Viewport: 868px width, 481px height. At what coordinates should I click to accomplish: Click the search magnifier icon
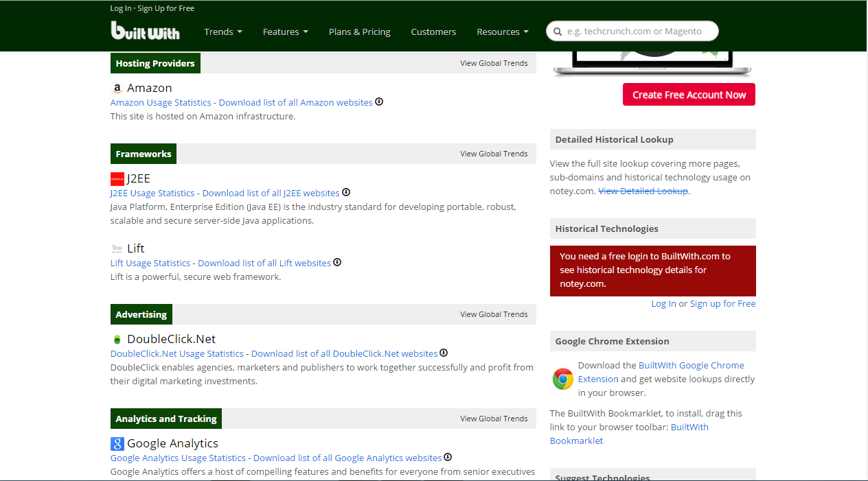coord(556,32)
